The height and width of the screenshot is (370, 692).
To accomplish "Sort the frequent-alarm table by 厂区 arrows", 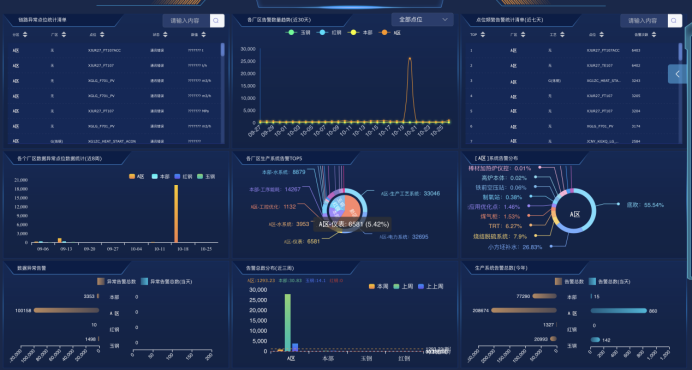I will pos(523,34).
